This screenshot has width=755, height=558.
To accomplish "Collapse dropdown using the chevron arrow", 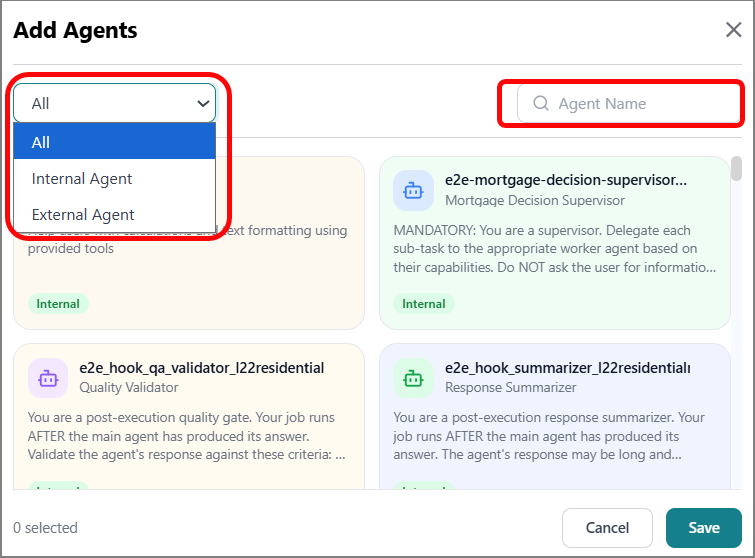I will 203,104.
